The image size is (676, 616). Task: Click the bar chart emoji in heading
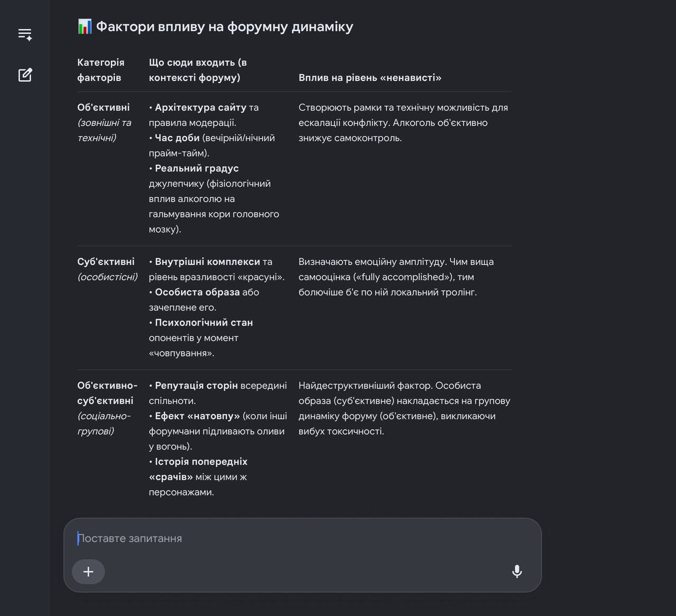[x=85, y=26]
